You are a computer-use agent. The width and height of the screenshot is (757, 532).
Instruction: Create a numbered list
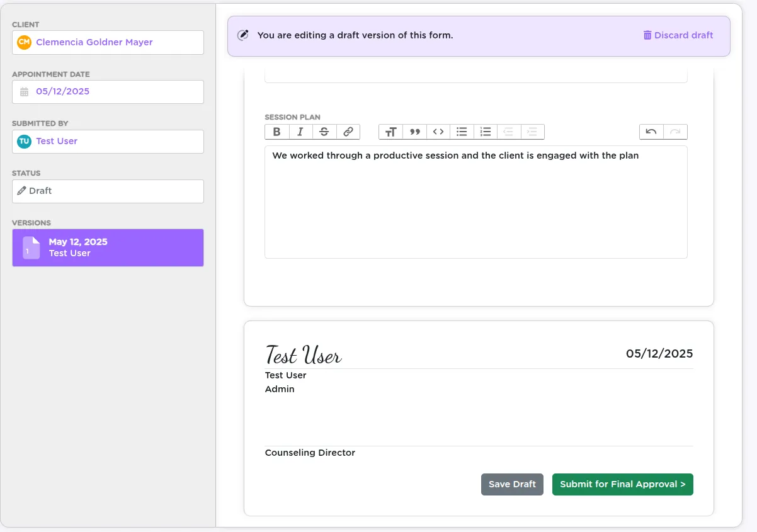pos(486,132)
